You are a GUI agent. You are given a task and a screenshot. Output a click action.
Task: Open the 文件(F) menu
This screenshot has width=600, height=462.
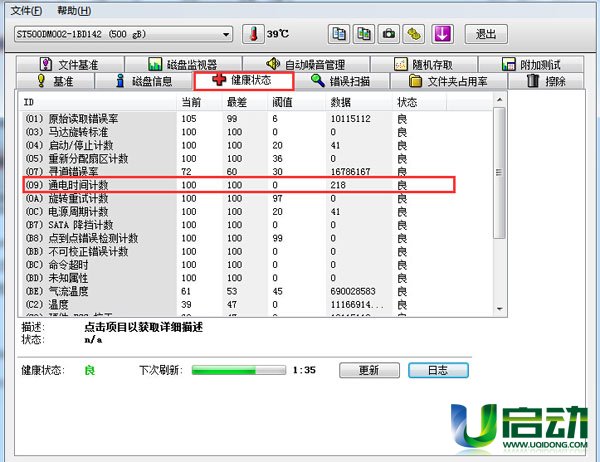click(26, 11)
